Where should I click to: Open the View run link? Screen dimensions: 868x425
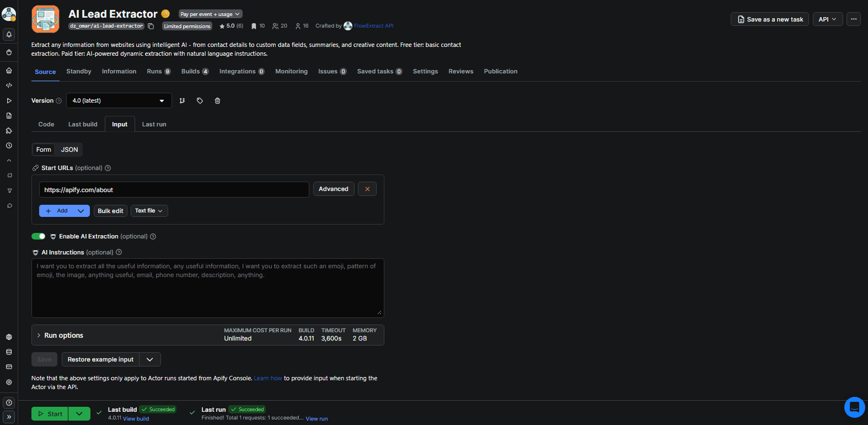tap(317, 418)
